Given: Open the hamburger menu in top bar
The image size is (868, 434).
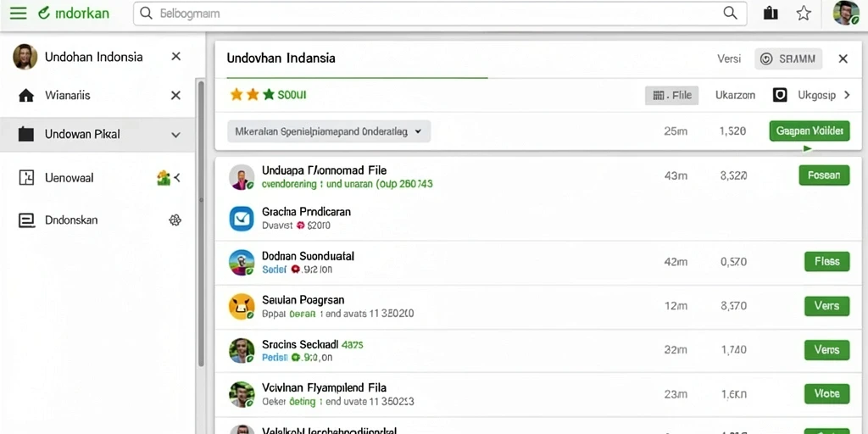Looking at the screenshot, I should tap(19, 14).
